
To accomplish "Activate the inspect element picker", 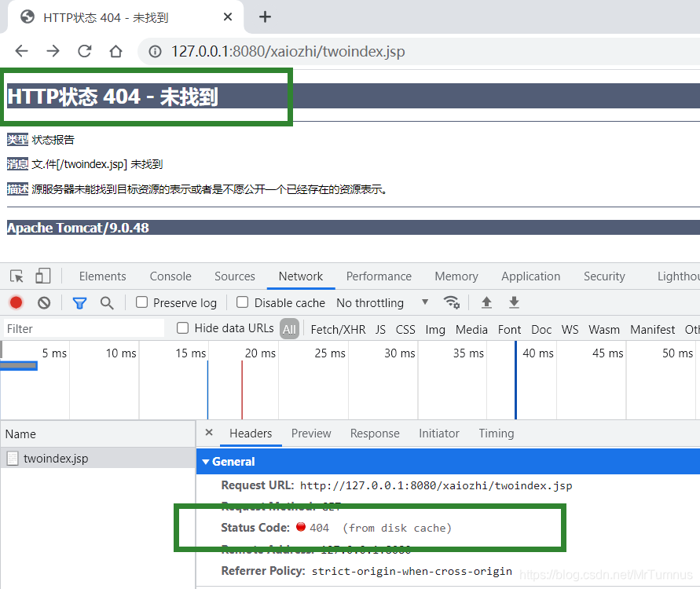I will pos(17,276).
